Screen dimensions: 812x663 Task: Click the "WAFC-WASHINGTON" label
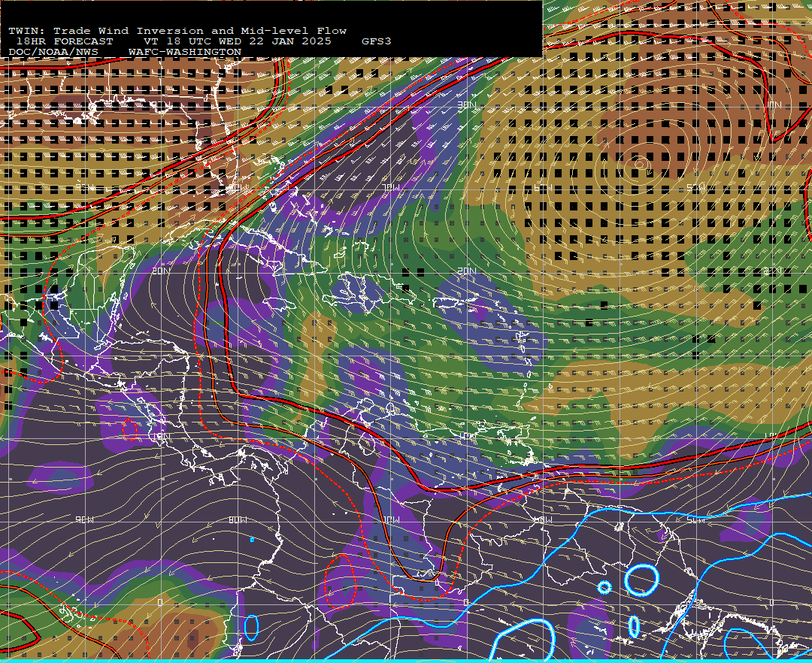click(184, 53)
